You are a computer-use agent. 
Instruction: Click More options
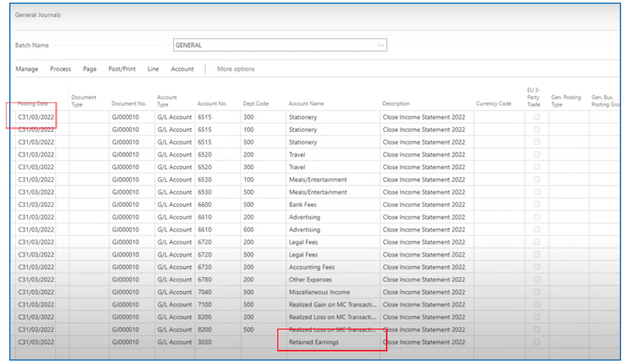[236, 69]
